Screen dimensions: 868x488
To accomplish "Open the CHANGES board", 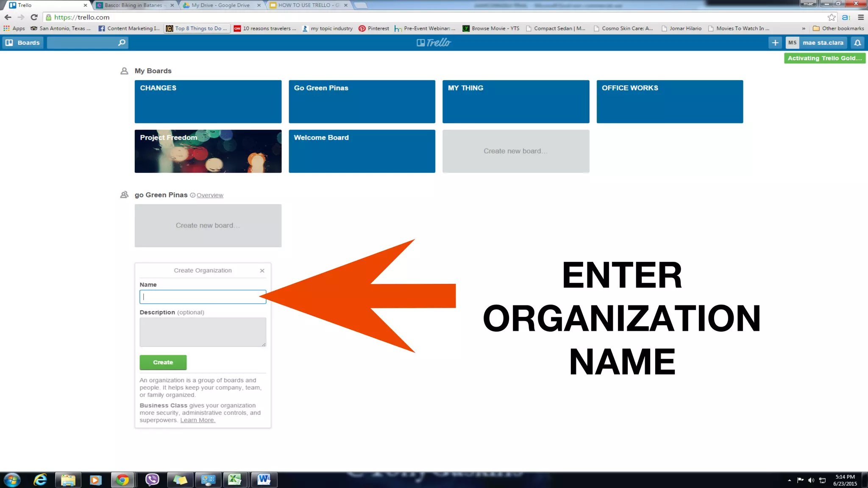I will [208, 102].
